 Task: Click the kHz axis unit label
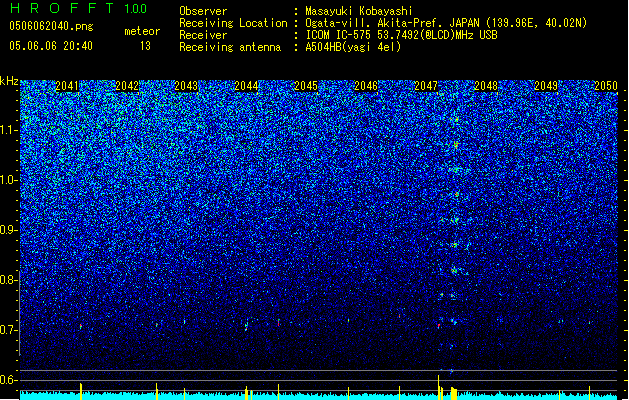(x=9, y=81)
